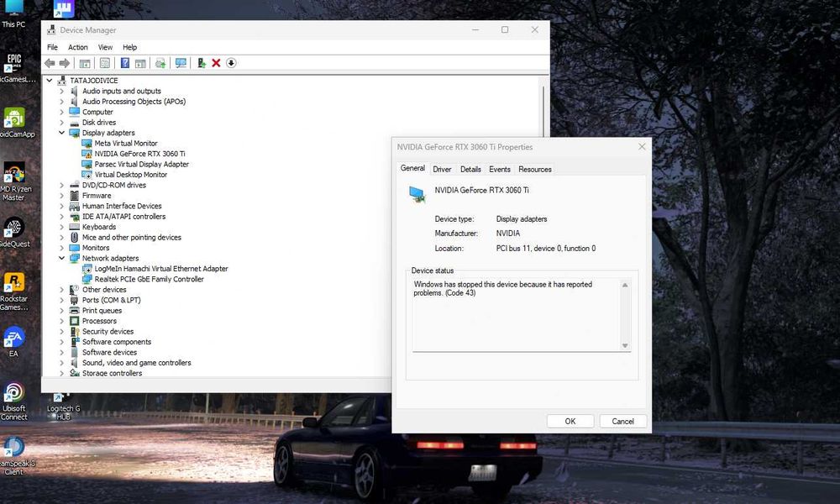Click the Back arrow in Device Manager toolbar
Image resolution: width=840 pixels, height=504 pixels.
pyautogui.click(x=50, y=63)
